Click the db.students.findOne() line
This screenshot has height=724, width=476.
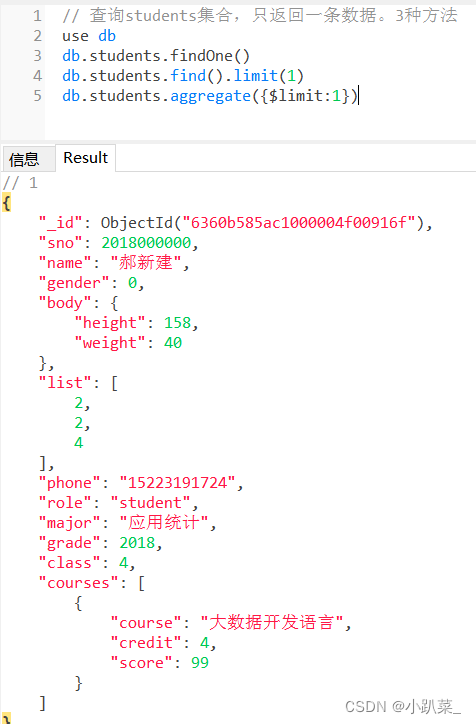(x=156, y=56)
